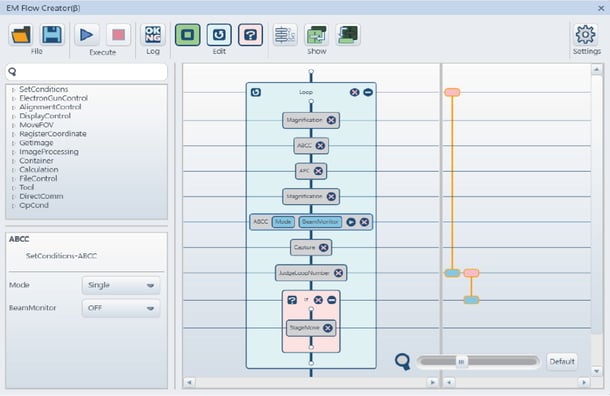Click the Default zoom button

pyautogui.click(x=562, y=362)
